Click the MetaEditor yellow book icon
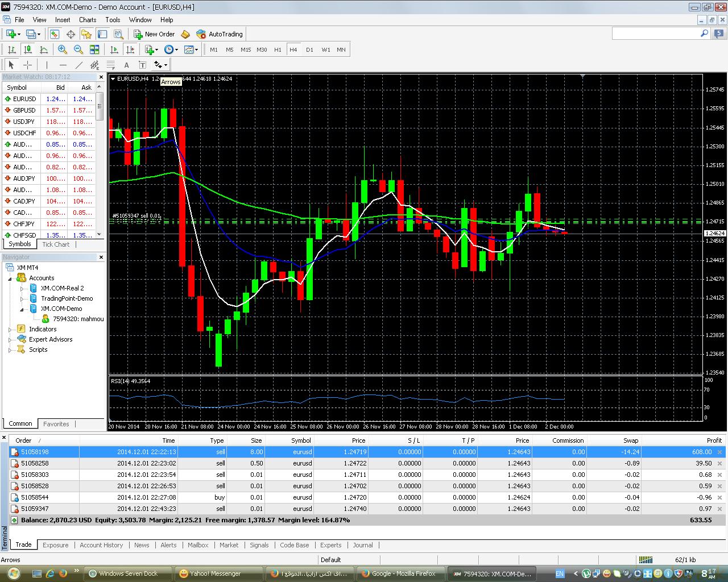 [x=185, y=34]
